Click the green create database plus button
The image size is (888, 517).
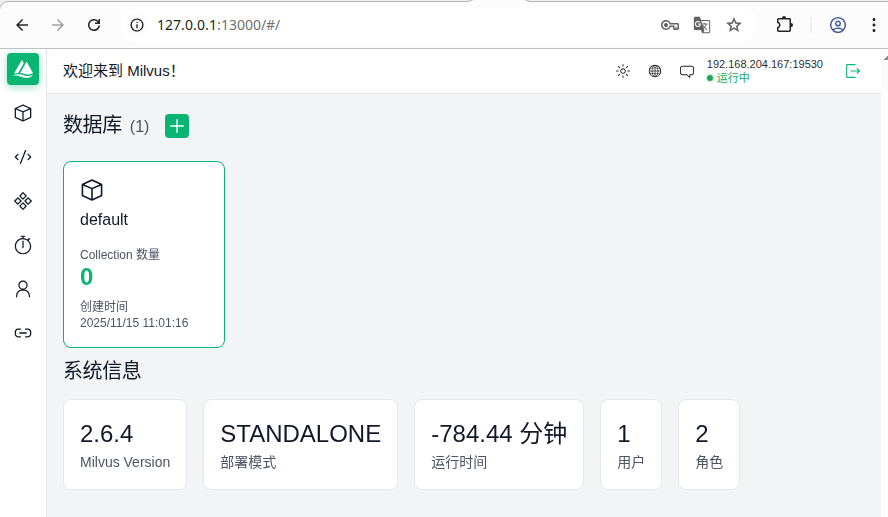pyautogui.click(x=177, y=126)
